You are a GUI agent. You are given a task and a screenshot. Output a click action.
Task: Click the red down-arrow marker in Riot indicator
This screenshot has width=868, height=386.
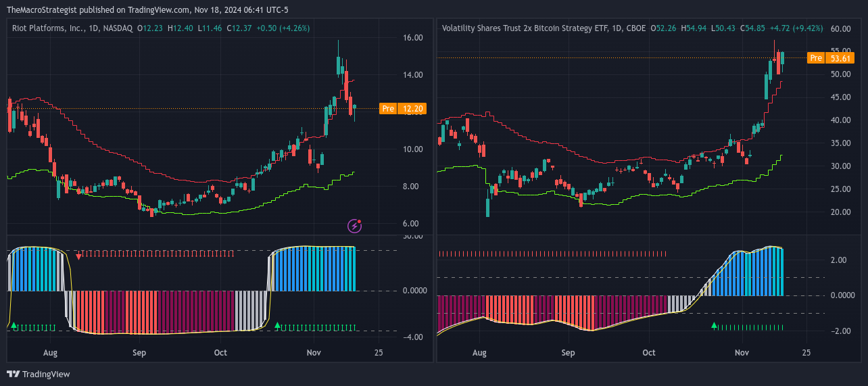pos(79,256)
